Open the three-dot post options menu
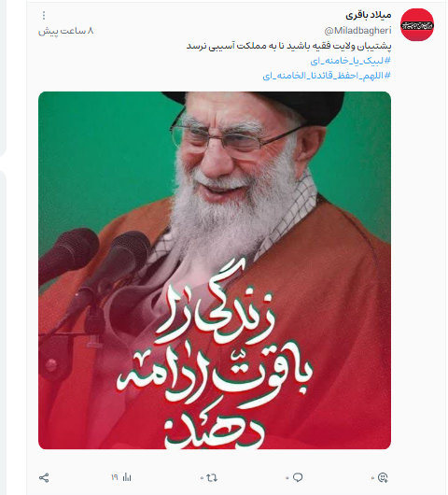Viewport: 448px width, 495px height. [44, 15]
